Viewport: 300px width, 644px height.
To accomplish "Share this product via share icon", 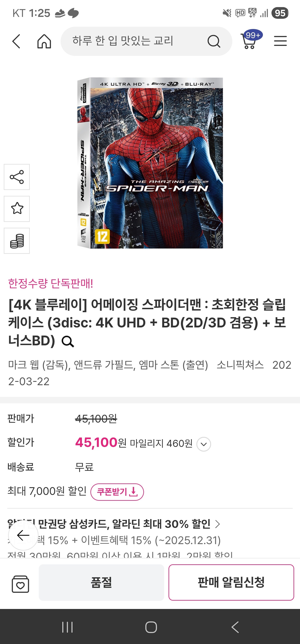I will click(x=17, y=177).
